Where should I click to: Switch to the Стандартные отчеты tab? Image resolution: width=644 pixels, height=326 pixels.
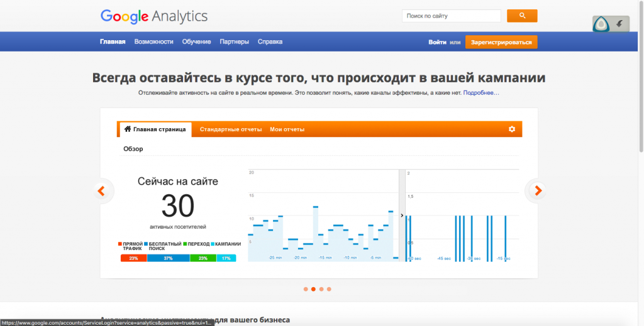point(231,129)
